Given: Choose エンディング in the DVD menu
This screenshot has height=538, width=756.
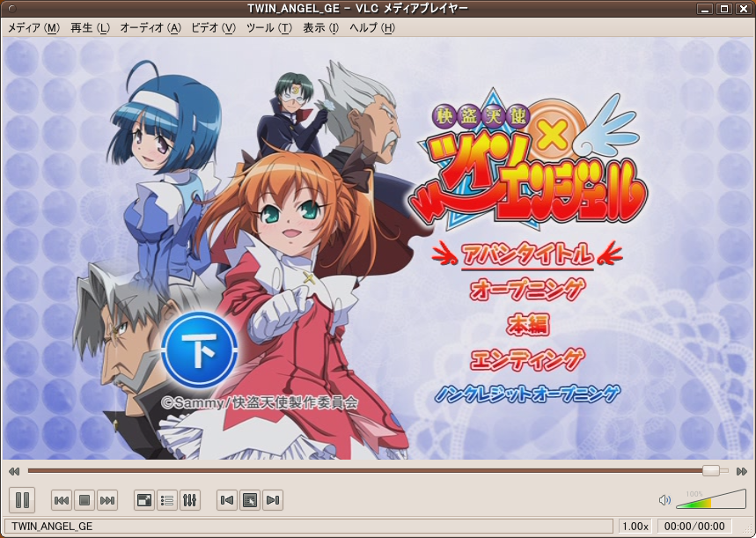Looking at the screenshot, I should (x=527, y=359).
